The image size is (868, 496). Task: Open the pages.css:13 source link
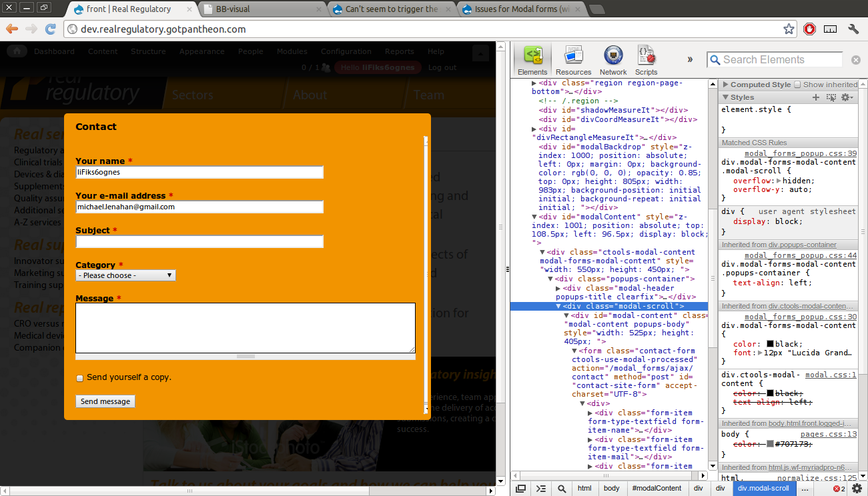829,435
